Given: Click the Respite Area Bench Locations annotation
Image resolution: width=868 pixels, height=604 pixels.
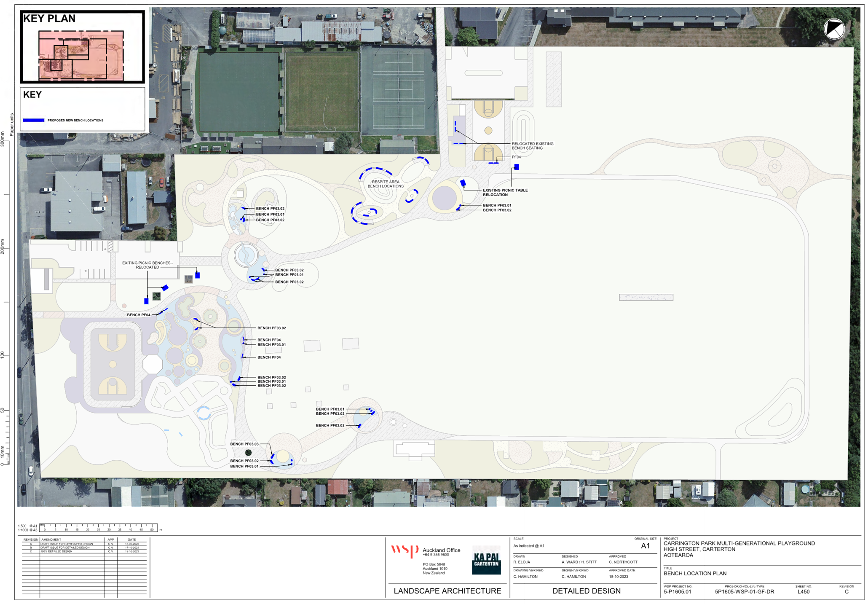Looking at the screenshot, I should pos(386,184).
